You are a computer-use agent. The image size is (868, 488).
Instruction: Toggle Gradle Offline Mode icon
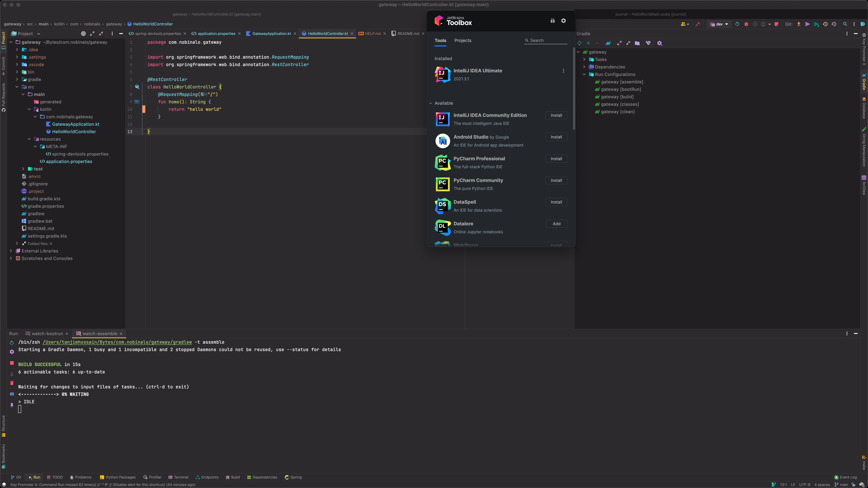648,43
